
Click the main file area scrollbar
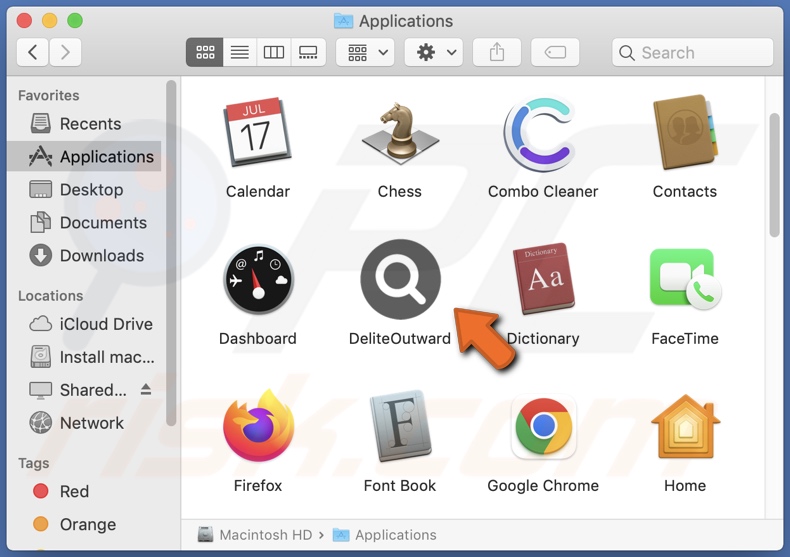pos(775,175)
